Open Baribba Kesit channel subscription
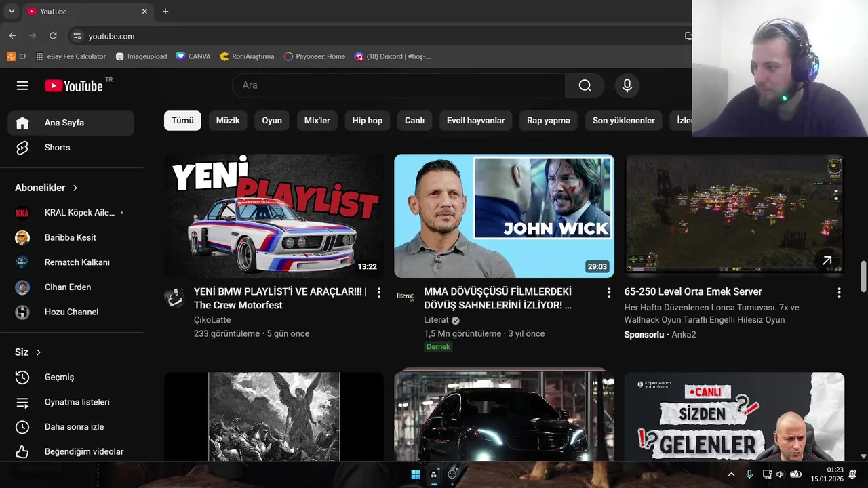 point(71,237)
